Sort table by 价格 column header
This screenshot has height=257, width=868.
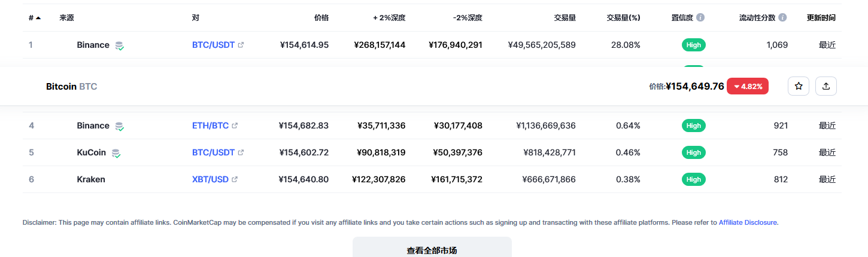point(321,18)
